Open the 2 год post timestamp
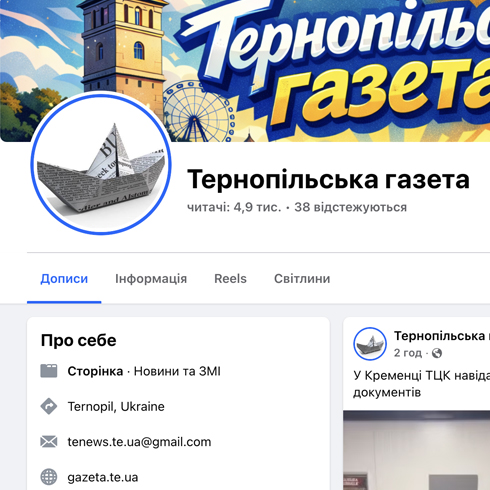This screenshot has width=490, height=490. point(408,353)
